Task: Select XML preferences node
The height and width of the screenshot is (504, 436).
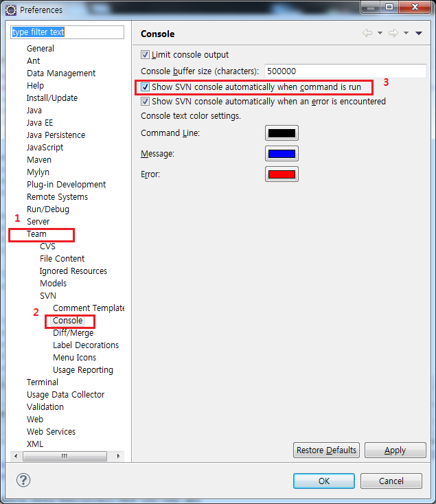Action: (x=35, y=444)
